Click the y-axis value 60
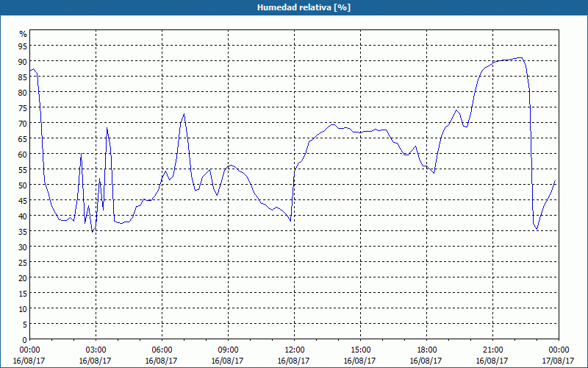The height and width of the screenshot is (368, 588). pyautogui.click(x=23, y=155)
